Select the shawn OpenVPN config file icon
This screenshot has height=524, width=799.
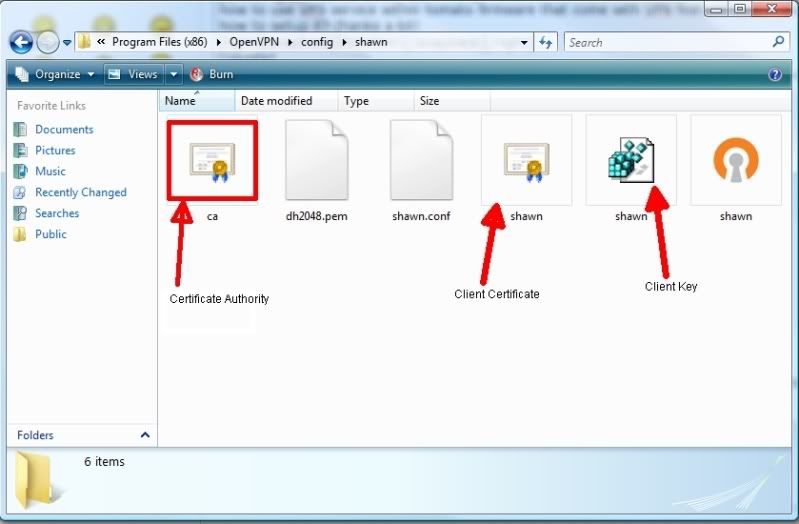coord(736,160)
